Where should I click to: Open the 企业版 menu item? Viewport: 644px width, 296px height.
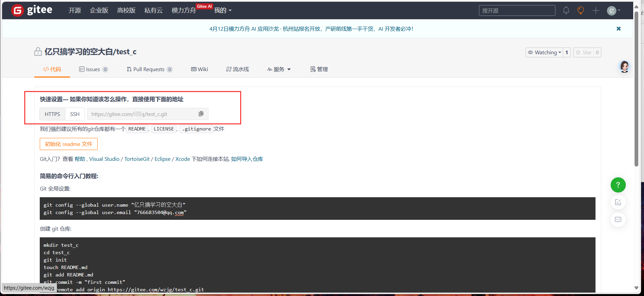click(99, 10)
